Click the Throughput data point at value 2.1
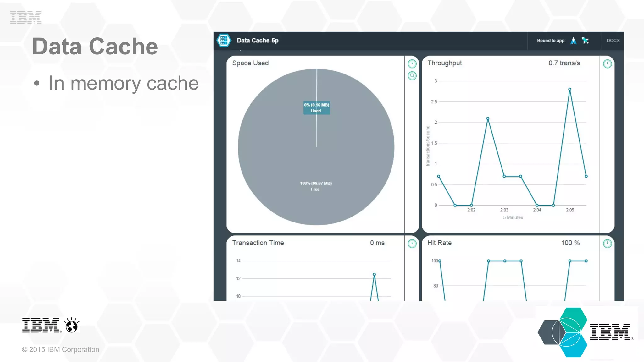The image size is (644, 362). (488, 118)
